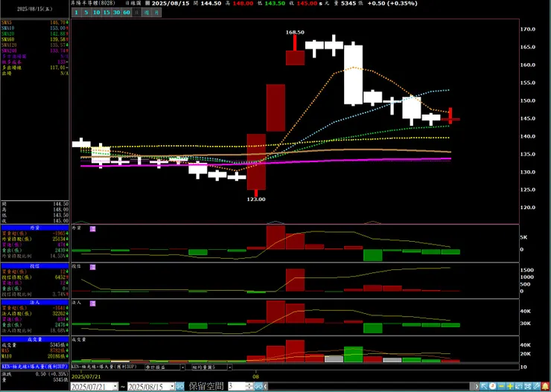Click the plus zoom-in icon

[510, 386]
